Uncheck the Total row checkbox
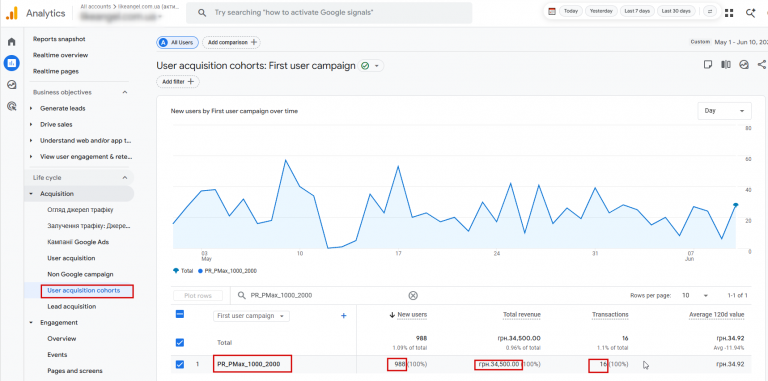The width and height of the screenshot is (768, 381). (180, 343)
